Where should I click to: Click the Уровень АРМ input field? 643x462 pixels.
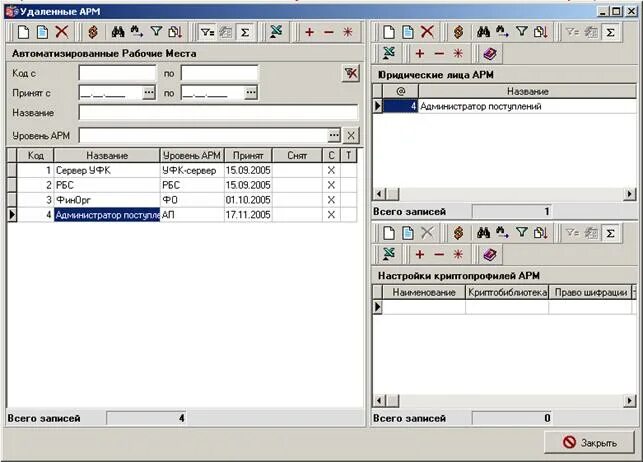[203, 135]
